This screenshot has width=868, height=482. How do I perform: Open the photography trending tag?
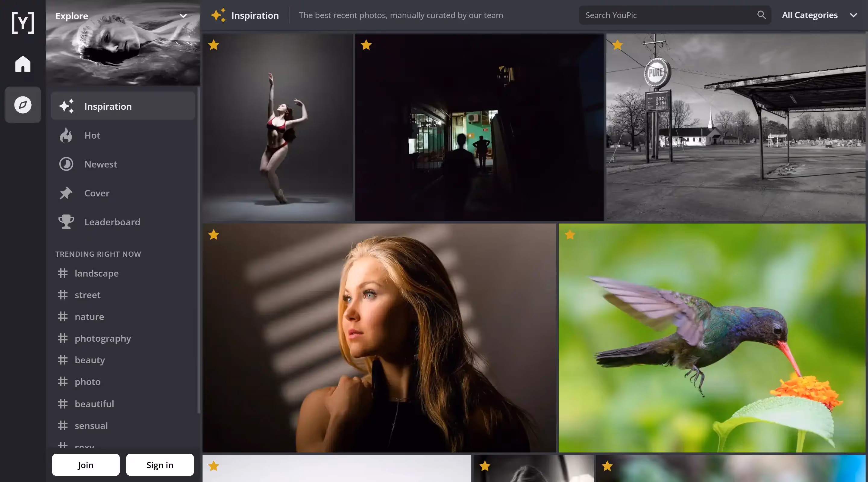103,338
